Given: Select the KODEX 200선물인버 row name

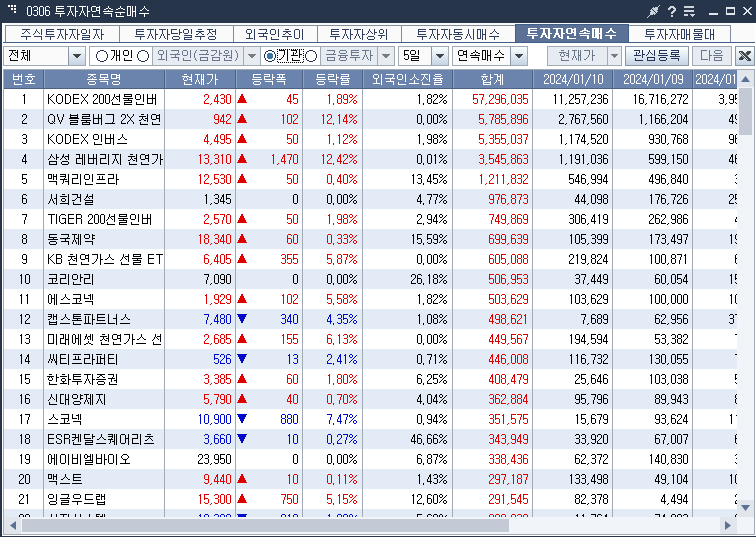Looking at the screenshot, I should (x=102, y=99).
